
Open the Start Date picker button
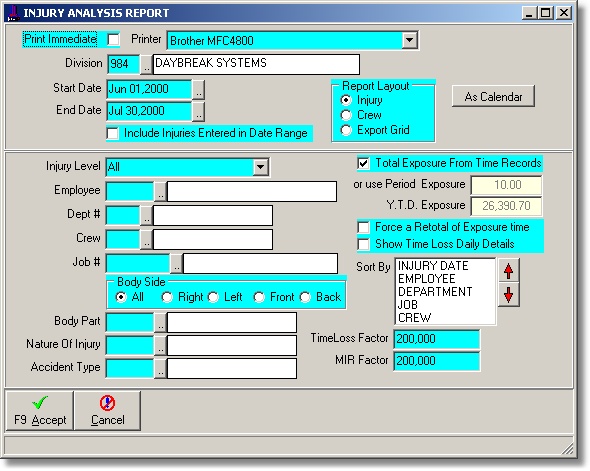[x=198, y=90]
